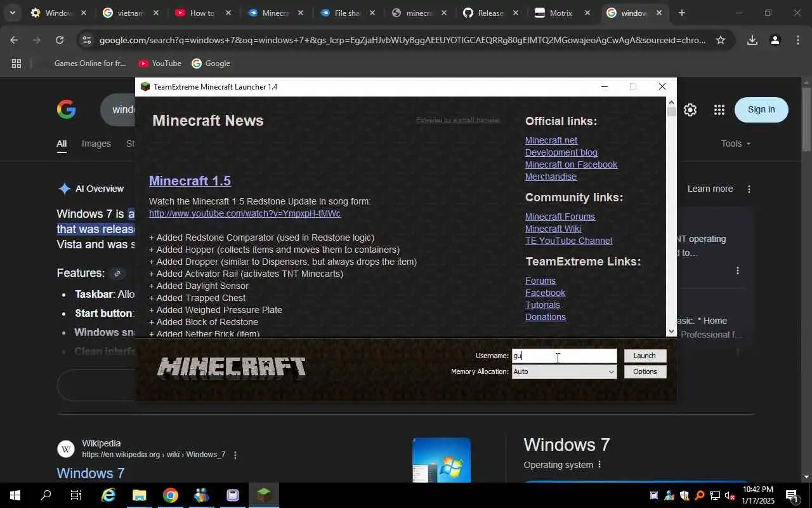
Task: Open a new Chrome tab with plus button
Action: [681, 13]
